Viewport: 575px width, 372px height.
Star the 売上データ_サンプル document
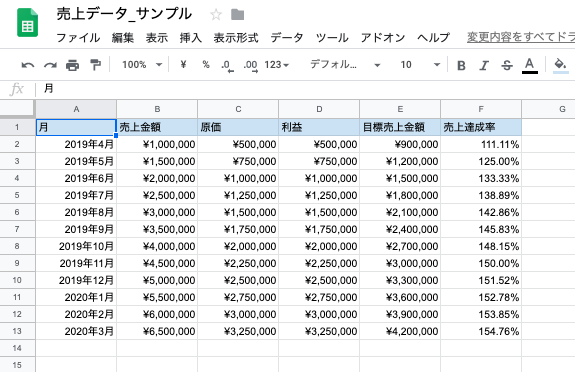pyautogui.click(x=216, y=15)
